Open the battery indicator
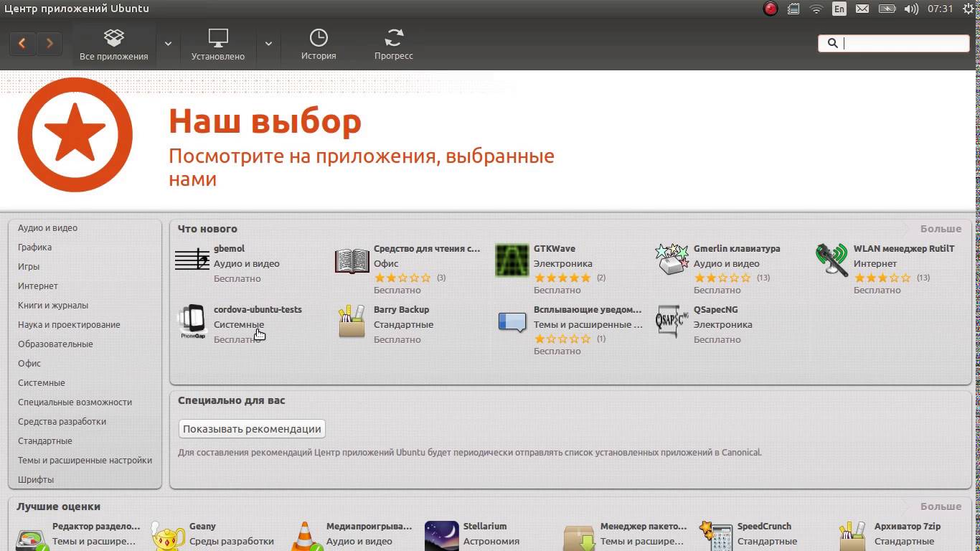This screenshot has height=551, width=980. click(x=887, y=9)
